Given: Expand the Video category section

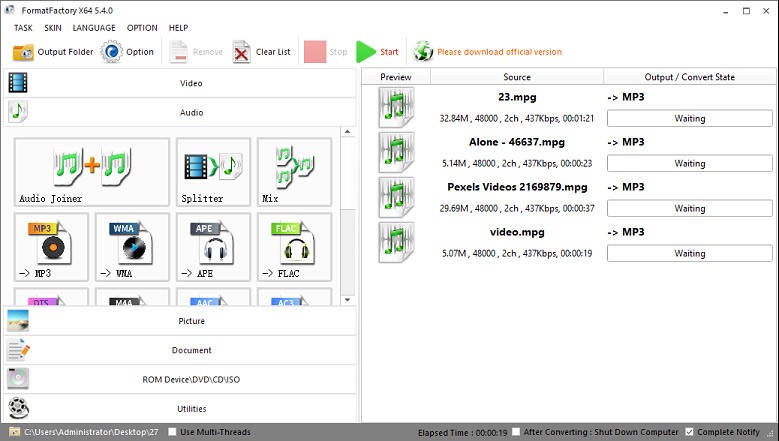Looking at the screenshot, I should pos(180,83).
